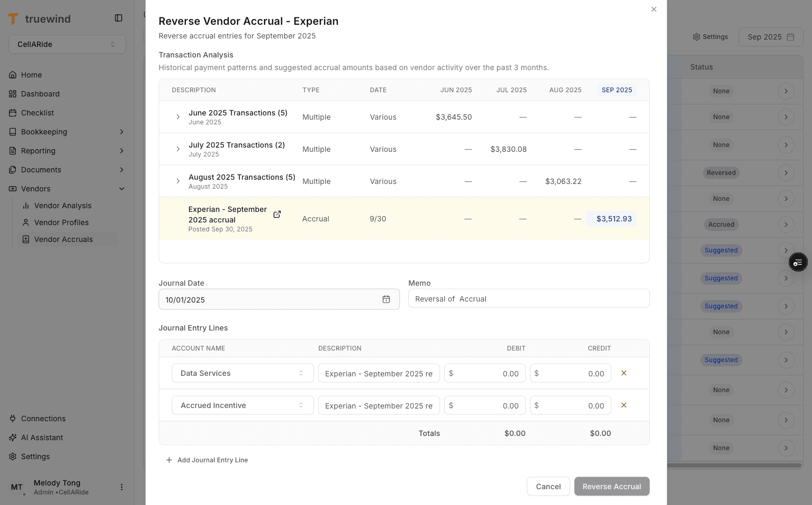Edit Data Services line description
The image size is (812, 505).
(x=379, y=373)
